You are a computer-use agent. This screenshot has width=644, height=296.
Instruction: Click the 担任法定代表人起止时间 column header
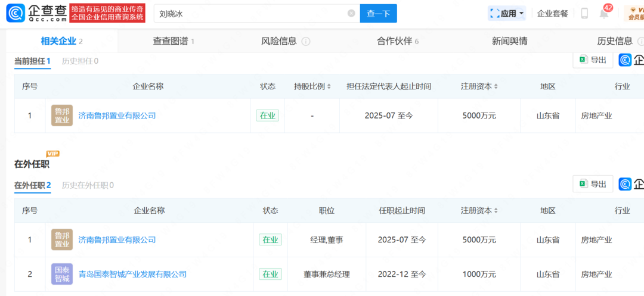click(x=389, y=86)
